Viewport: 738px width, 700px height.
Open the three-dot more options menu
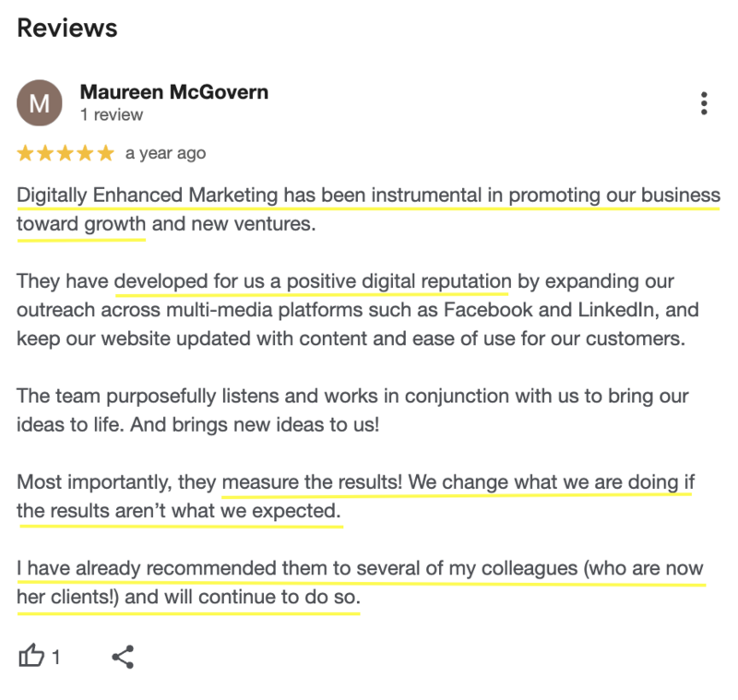(704, 103)
